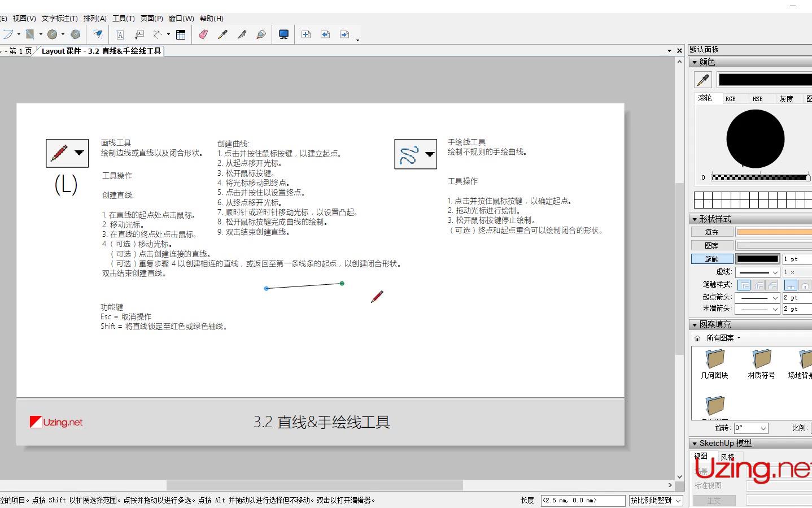The image size is (812, 508).
Task: Switch to the 风格 tab in SketchUp model panel
Action: click(x=727, y=456)
